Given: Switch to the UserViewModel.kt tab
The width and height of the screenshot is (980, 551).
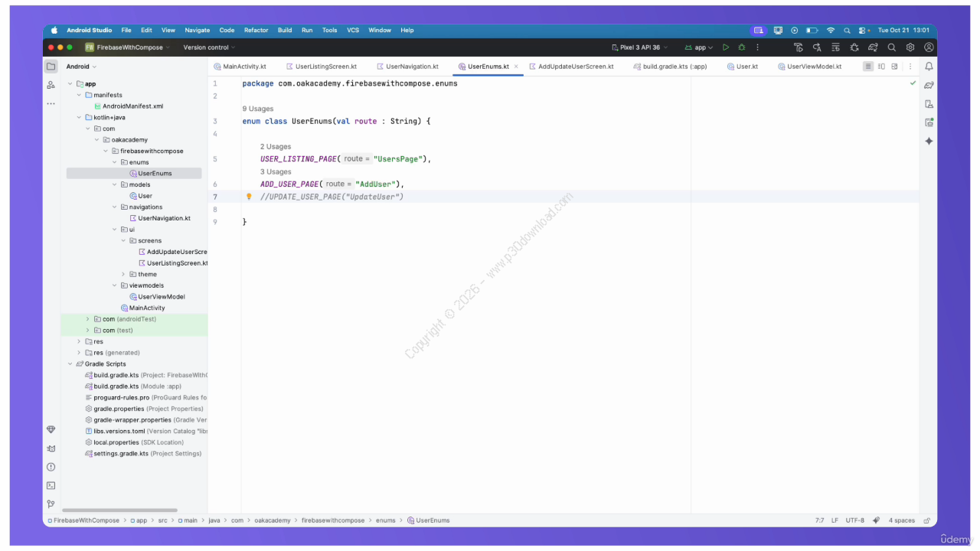Looking at the screenshot, I should [813, 67].
